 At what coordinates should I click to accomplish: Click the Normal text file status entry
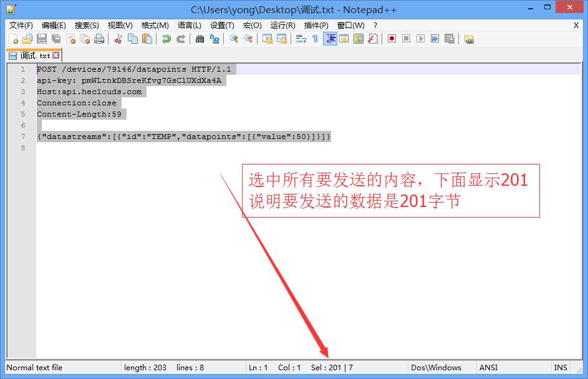pos(34,367)
